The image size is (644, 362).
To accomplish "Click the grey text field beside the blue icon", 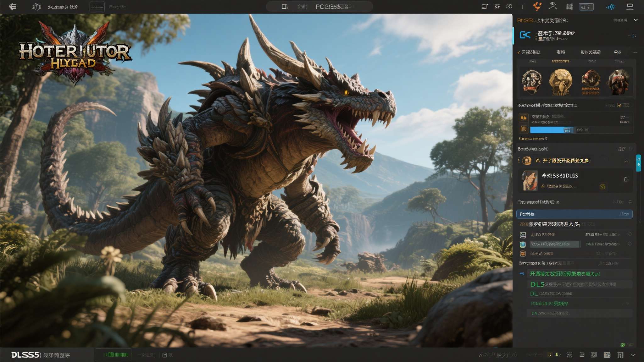I will pyautogui.click(x=555, y=244).
